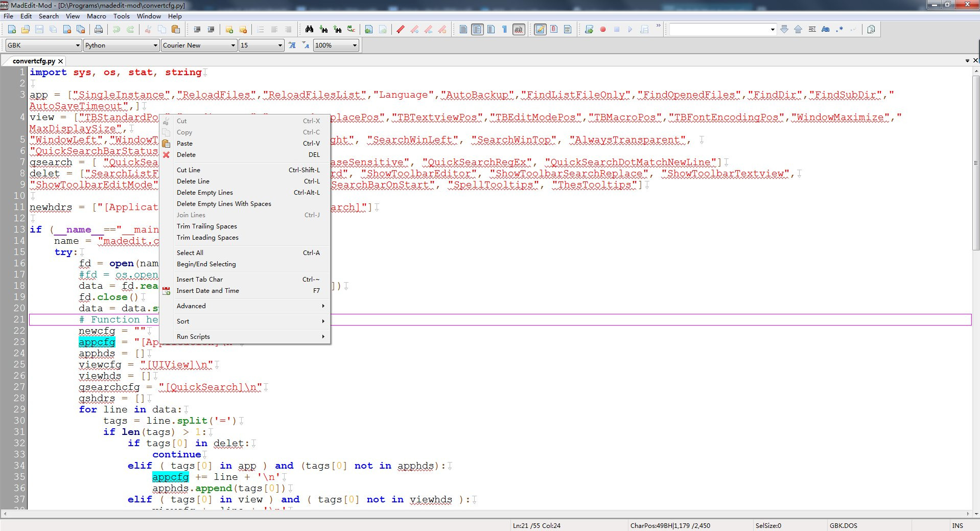The width and height of the screenshot is (980, 531).
Task: Open the document tab list arrow
Action: click(x=967, y=61)
